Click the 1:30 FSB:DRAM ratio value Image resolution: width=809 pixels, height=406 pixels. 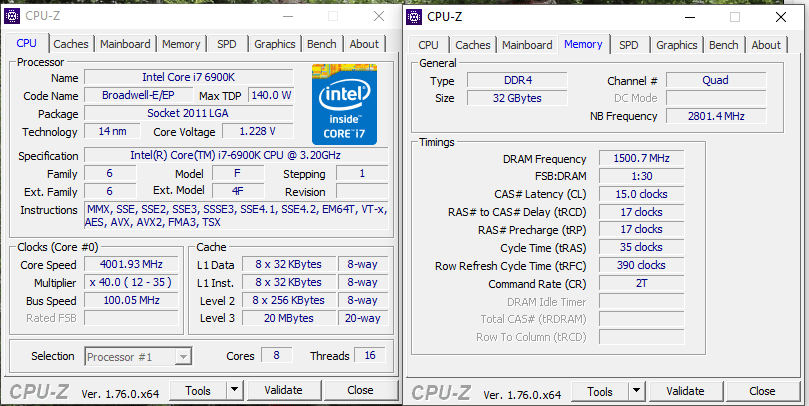642,176
